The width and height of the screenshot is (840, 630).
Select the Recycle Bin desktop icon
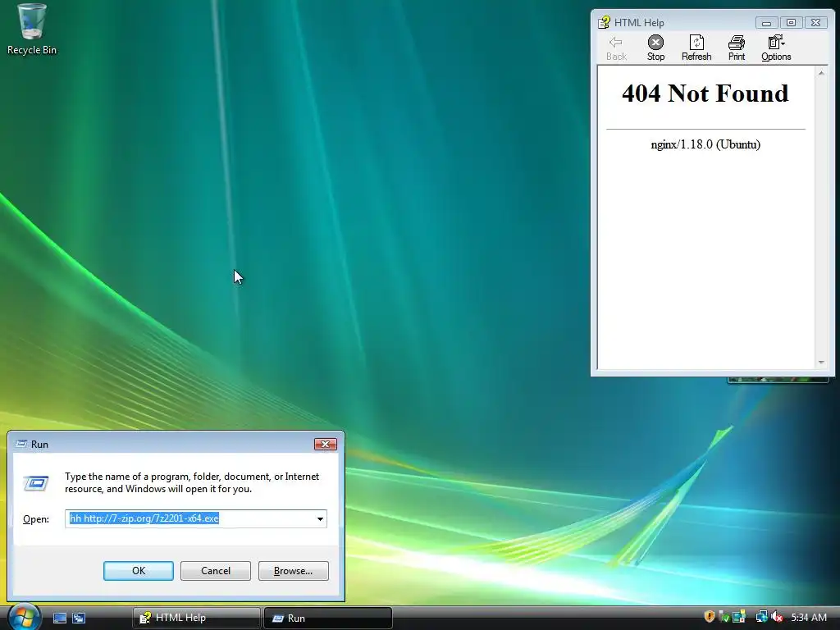point(32,30)
